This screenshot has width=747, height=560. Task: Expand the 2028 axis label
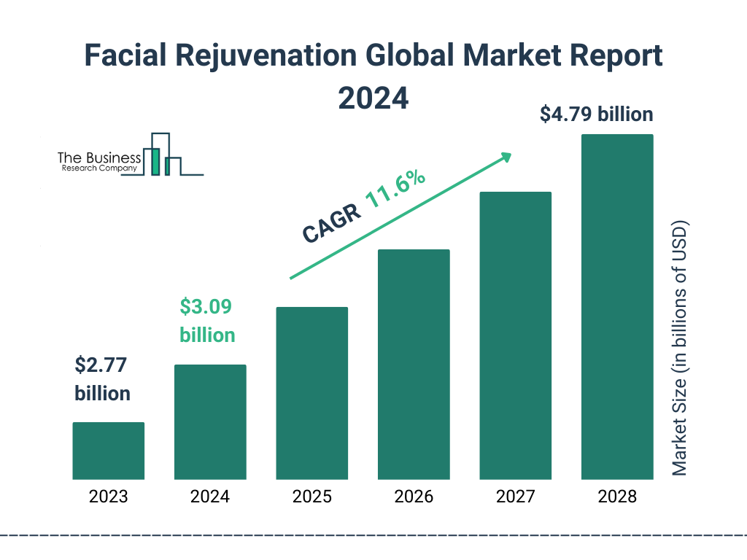pyautogui.click(x=617, y=497)
